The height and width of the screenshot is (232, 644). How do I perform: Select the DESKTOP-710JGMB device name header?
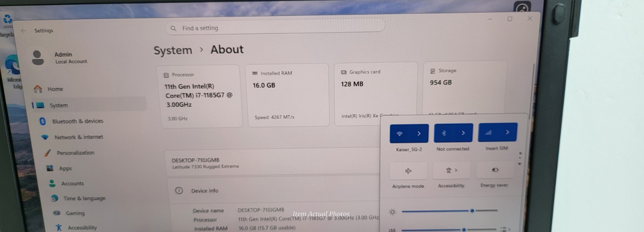196,160
